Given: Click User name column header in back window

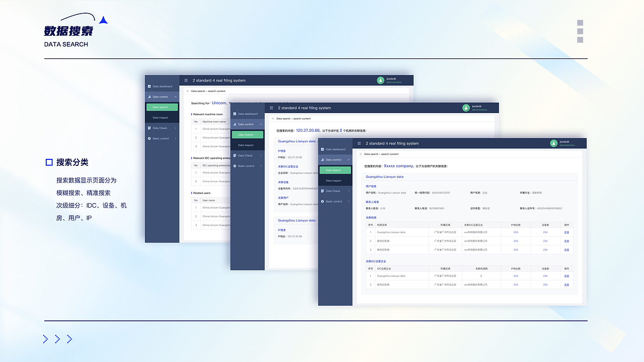Looking at the screenshot, I should 209,200.
